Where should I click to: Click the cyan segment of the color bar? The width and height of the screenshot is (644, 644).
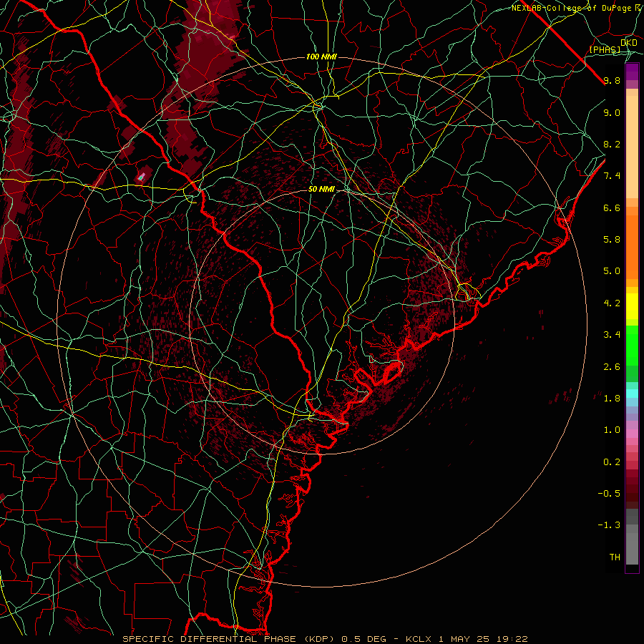[632, 394]
